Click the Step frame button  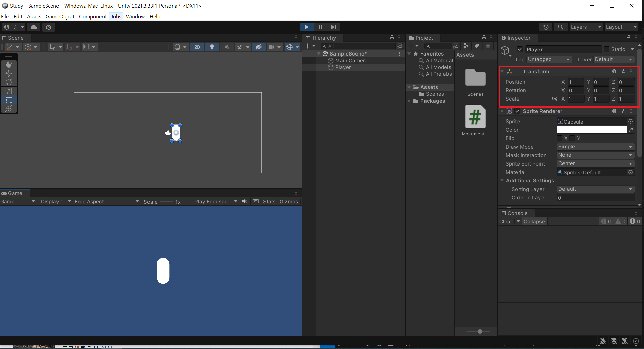click(333, 27)
